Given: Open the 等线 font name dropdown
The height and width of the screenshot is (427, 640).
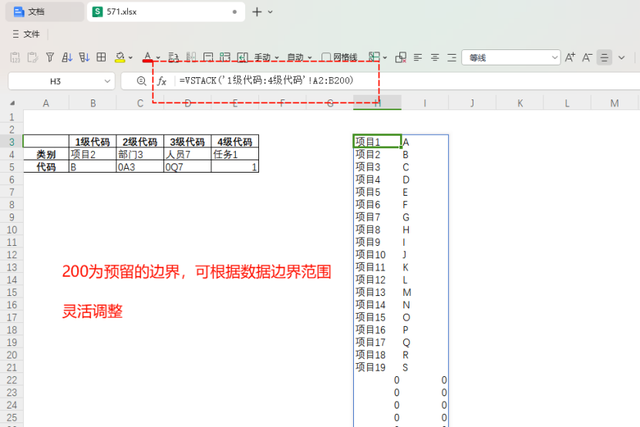Looking at the screenshot, I should [x=511, y=58].
